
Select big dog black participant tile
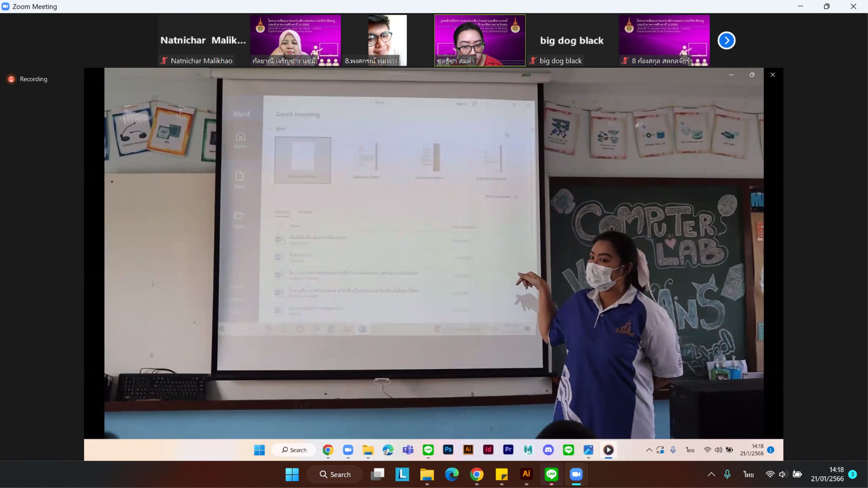572,40
